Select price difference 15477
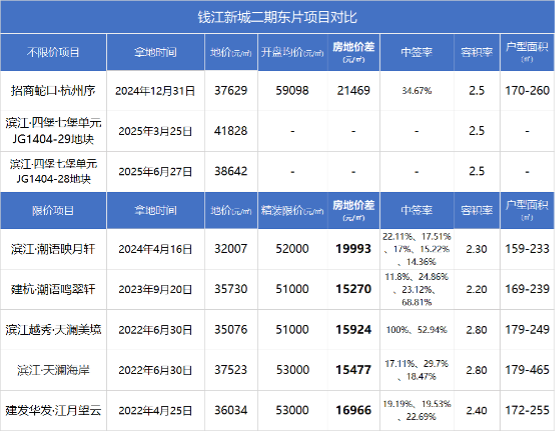Viewport: 556px width, 432px height. pyautogui.click(x=354, y=370)
